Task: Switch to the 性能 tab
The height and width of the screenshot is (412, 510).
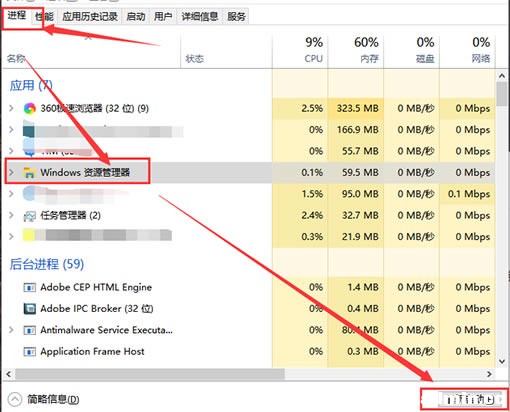Action: point(45,16)
